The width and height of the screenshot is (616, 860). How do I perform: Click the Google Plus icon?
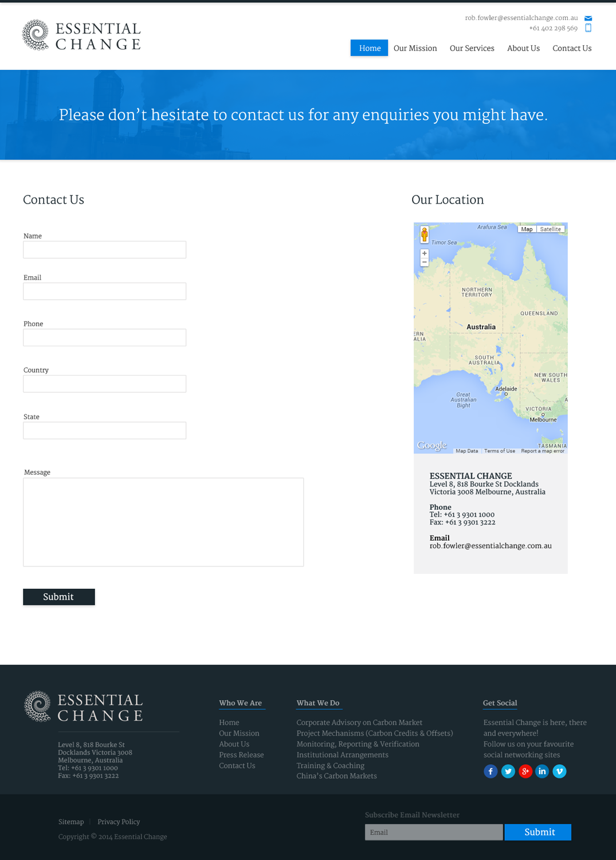525,771
